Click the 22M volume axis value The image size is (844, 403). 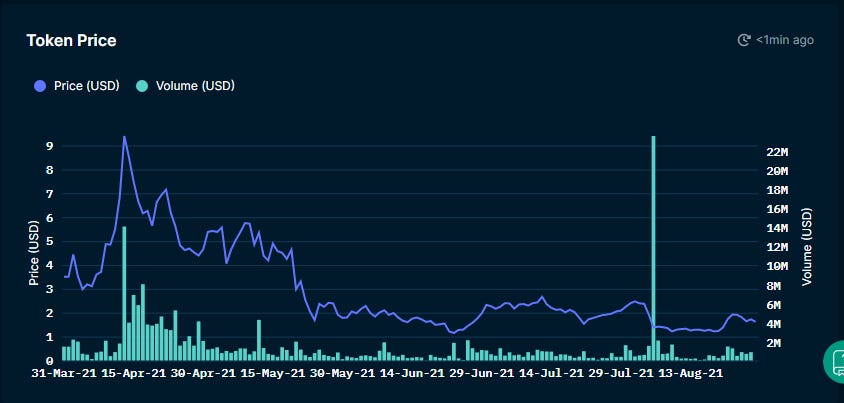click(777, 152)
